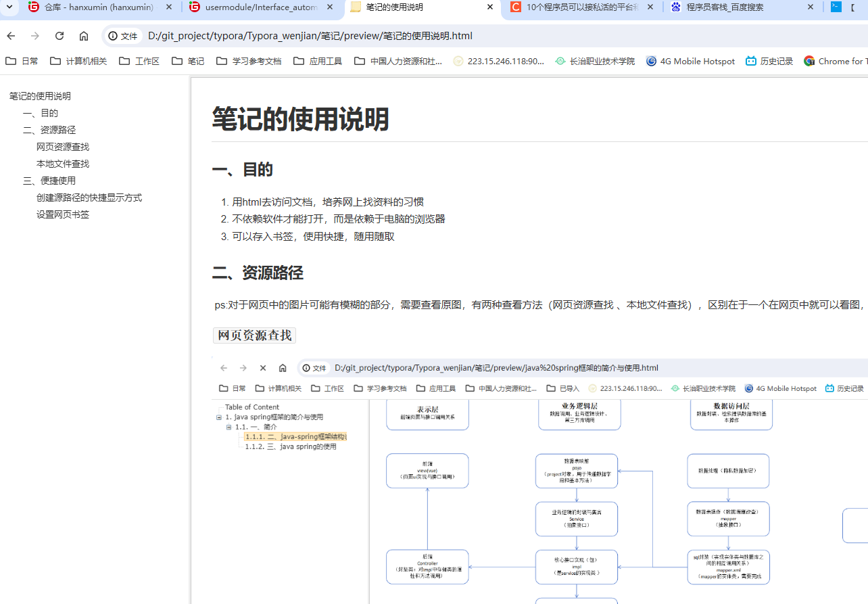Open the 长治职业技术学院 bookmark
This screenshot has width=868, height=604.
pyautogui.click(x=595, y=61)
